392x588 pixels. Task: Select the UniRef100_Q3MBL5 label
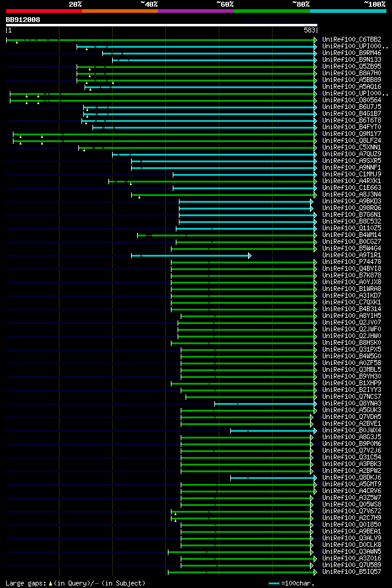[352, 370]
